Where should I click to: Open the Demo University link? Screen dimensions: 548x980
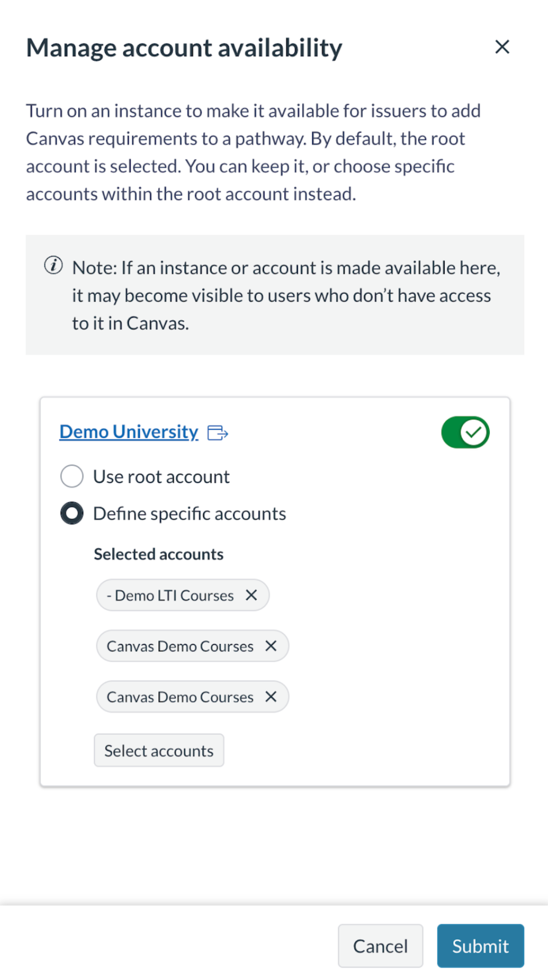point(129,432)
